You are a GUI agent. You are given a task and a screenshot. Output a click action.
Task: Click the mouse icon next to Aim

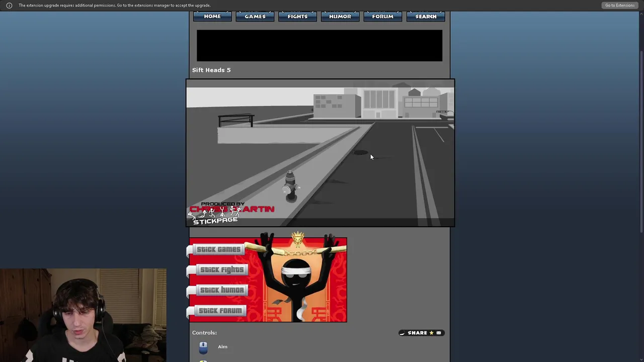coord(203,347)
